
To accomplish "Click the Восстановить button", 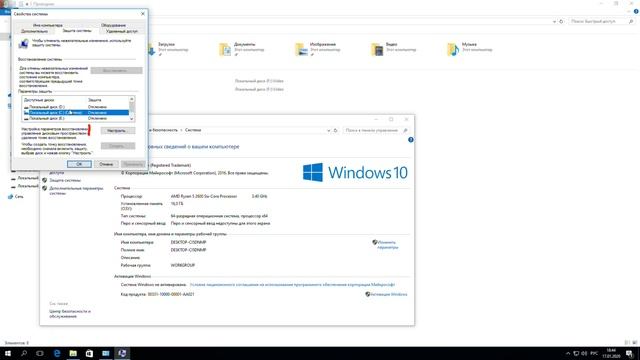I will point(116,71).
